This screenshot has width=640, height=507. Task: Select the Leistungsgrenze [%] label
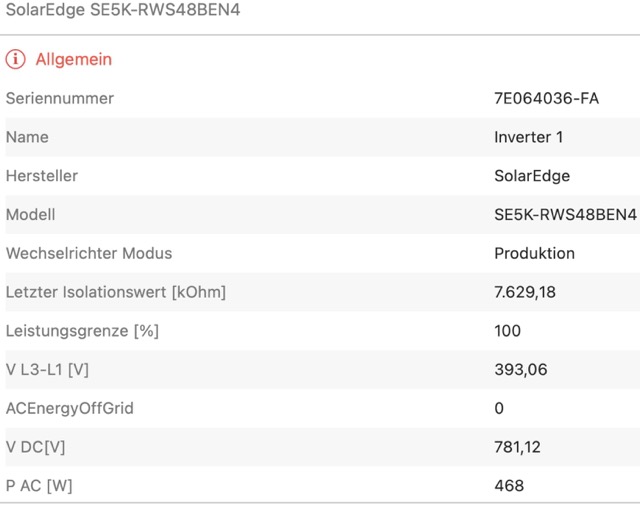pos(82,331)
